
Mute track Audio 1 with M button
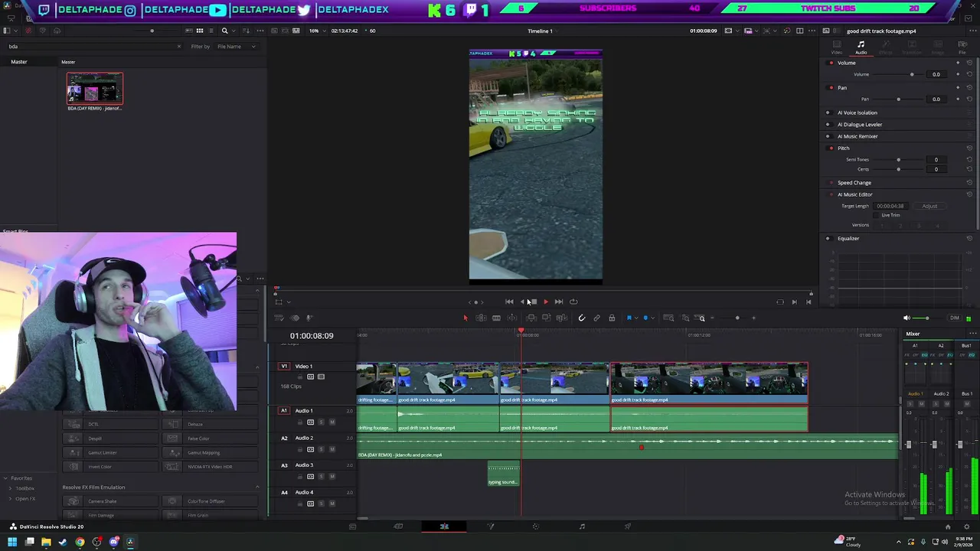click(x=332, y=422)
